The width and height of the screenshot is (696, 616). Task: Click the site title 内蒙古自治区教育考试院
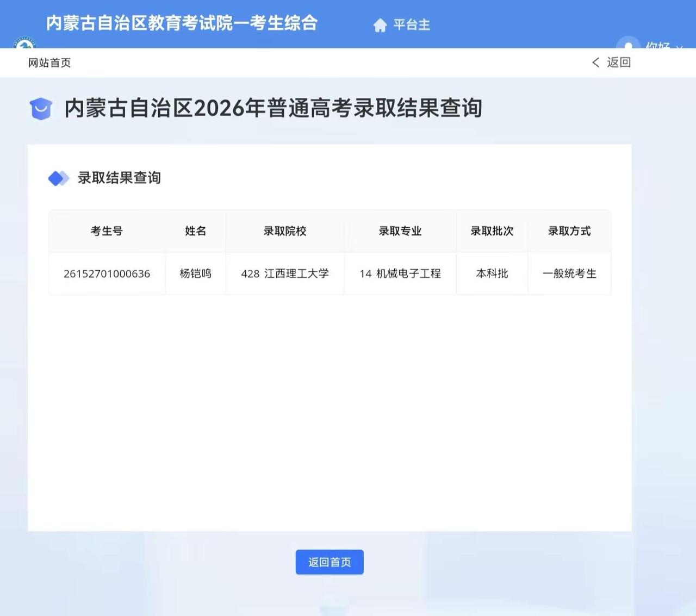coord(182,23)
